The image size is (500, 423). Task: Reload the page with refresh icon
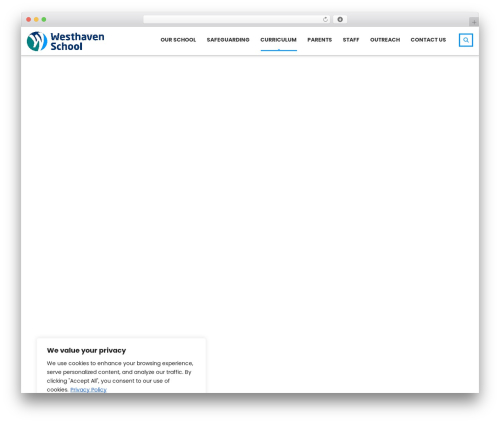[325, 19]
